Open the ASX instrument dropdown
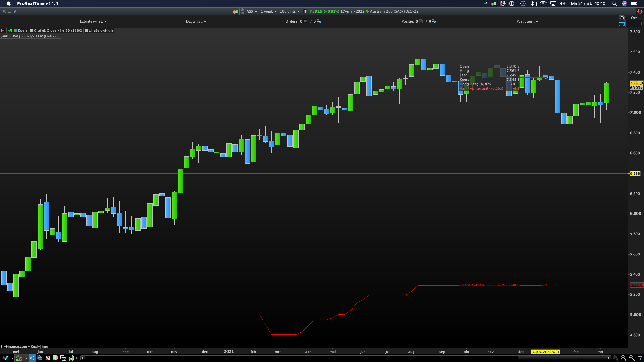 tap(252, 11)
